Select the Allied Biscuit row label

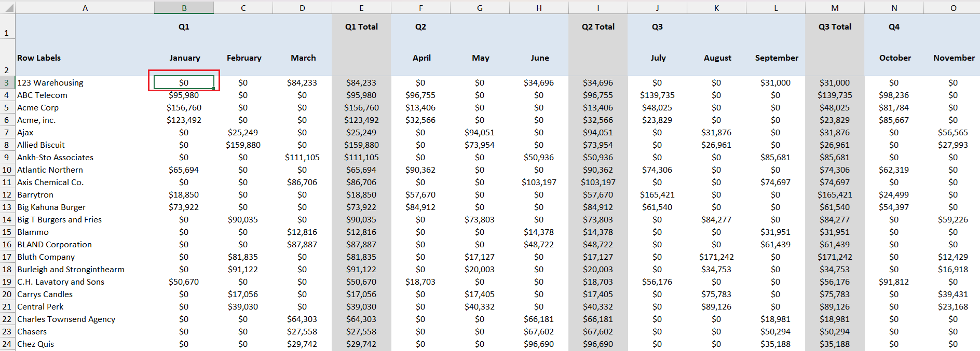point(41,145)
